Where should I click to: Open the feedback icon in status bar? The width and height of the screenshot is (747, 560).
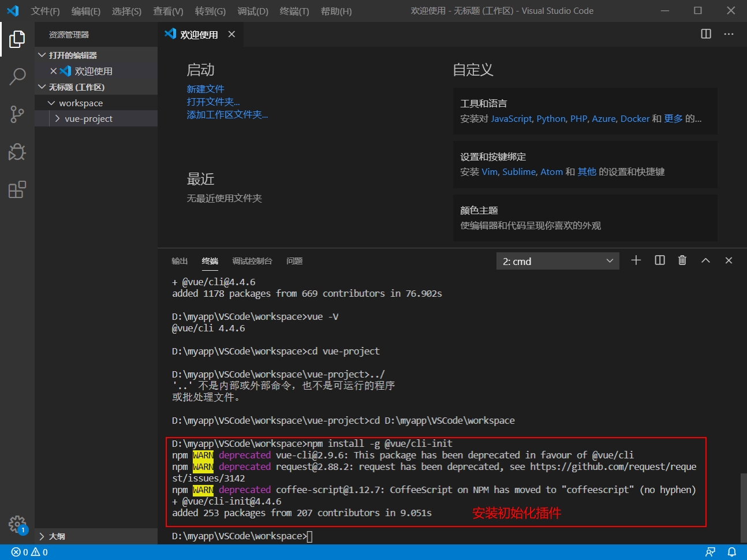[x=711, y=552]
